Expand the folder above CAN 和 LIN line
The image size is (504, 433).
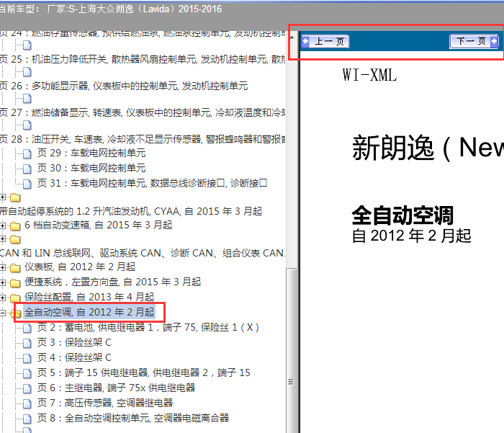[x=3, y=238]
